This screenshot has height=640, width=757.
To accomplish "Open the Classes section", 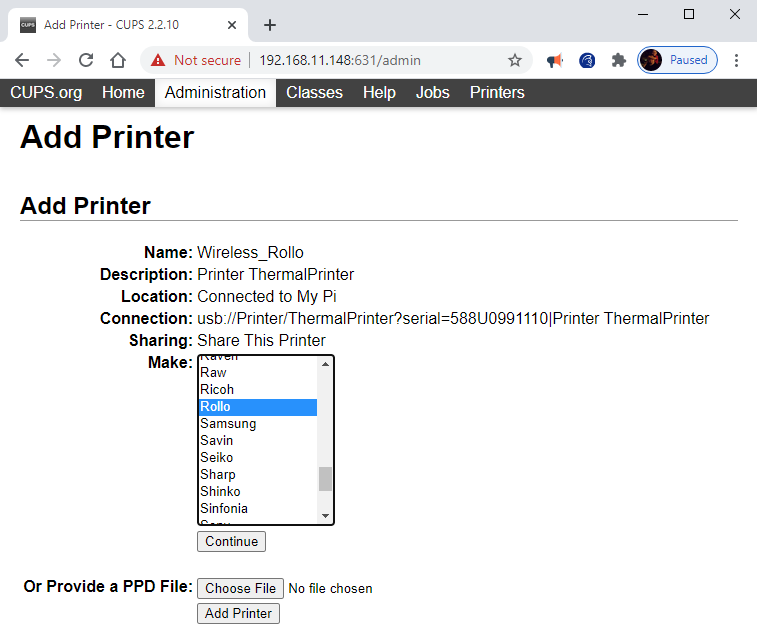I will click(x=314, y=93).
